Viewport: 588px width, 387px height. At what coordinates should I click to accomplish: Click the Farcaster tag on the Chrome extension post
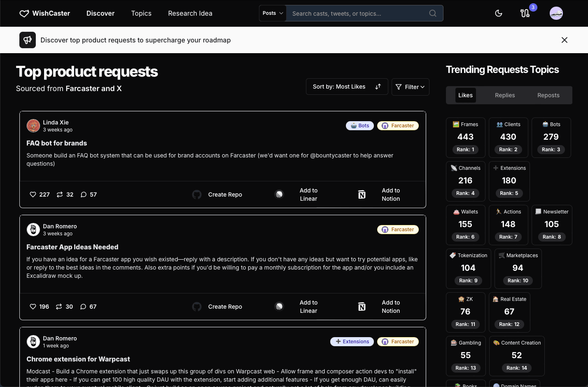398,342
